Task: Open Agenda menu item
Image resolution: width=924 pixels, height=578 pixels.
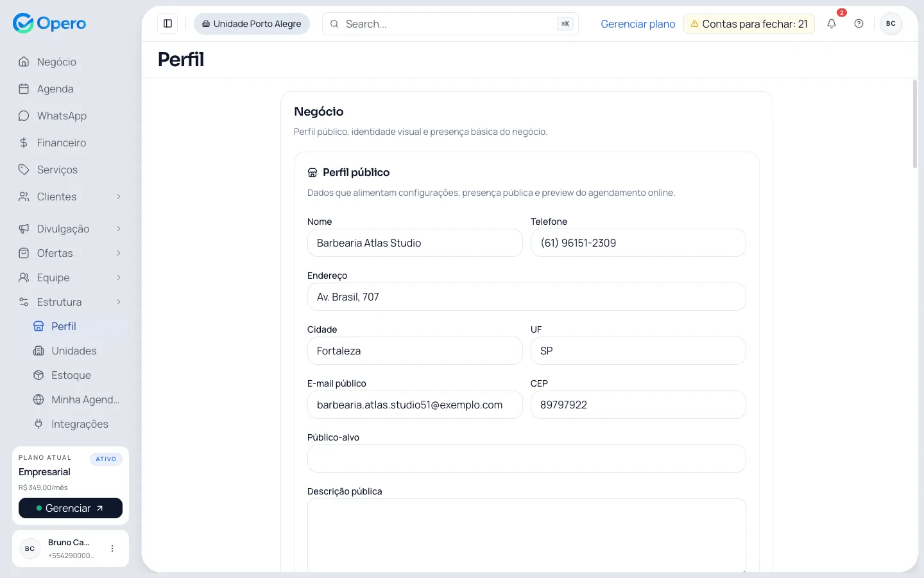Action: [71, 89]
